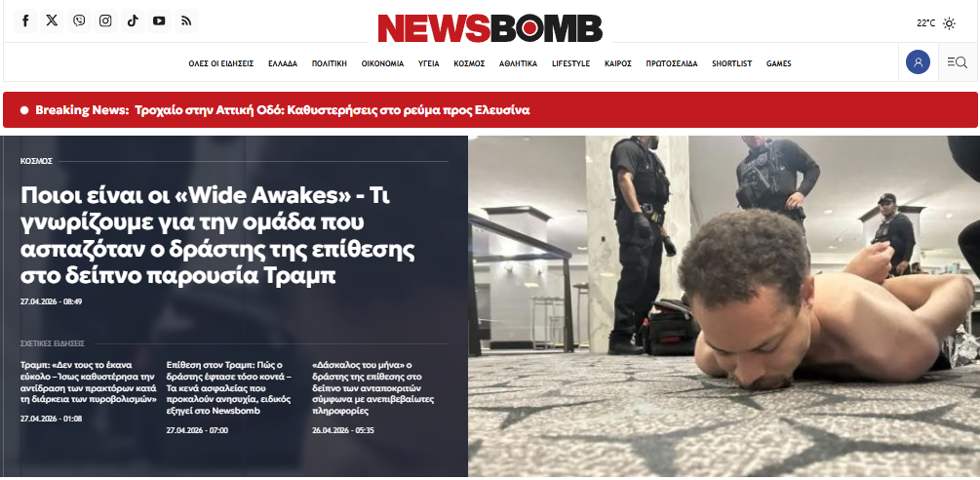The image size is (980, 480).
Task: Open the X (Twitter) social icon
Action: (x=53, y=21)
